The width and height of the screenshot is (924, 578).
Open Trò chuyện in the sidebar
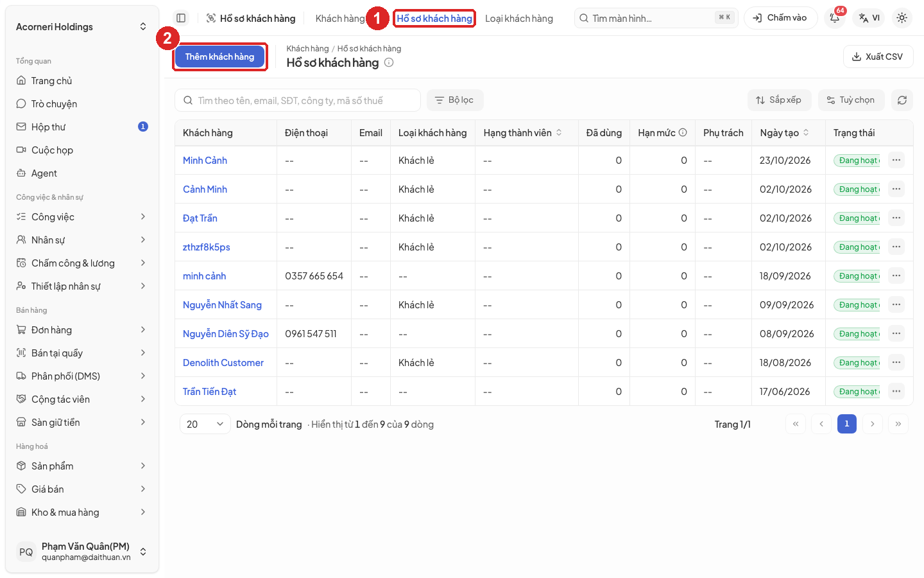point(82,104)
